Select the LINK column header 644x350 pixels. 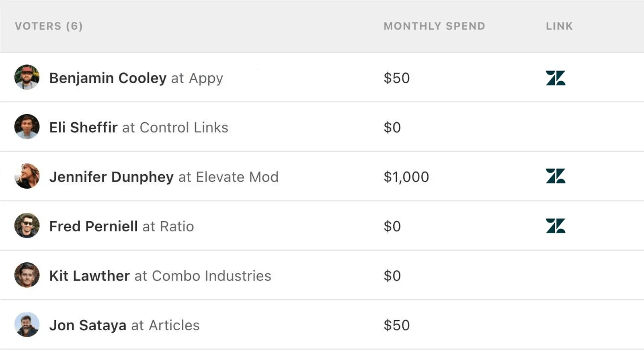pyautogui.click(x=559, y=26)
